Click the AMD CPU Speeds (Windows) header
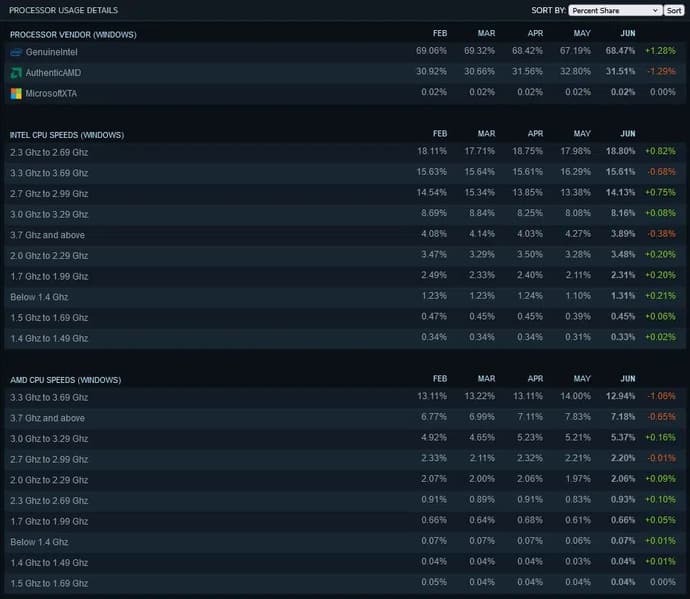Image resolution: width=690 pixels, height=599 pixels. click(64, 380)
